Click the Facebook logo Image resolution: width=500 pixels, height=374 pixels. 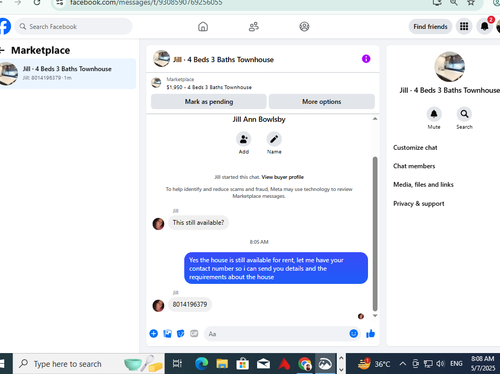(x=5, y=26)
